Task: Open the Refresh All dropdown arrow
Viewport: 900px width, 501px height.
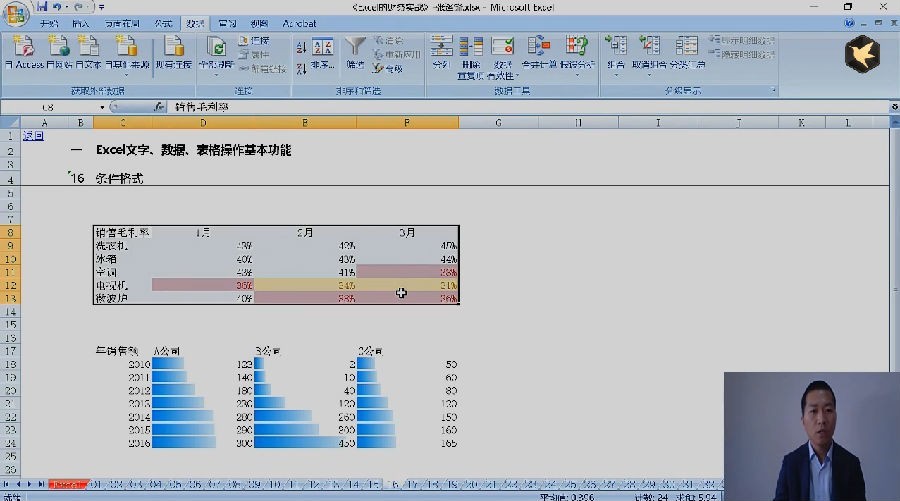Action: pos(216,75)
